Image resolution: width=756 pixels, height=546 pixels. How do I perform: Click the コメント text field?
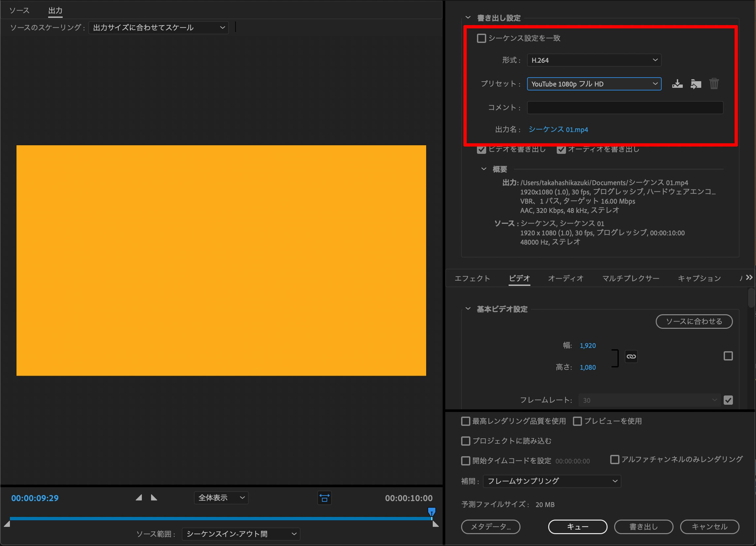point(625,108)
